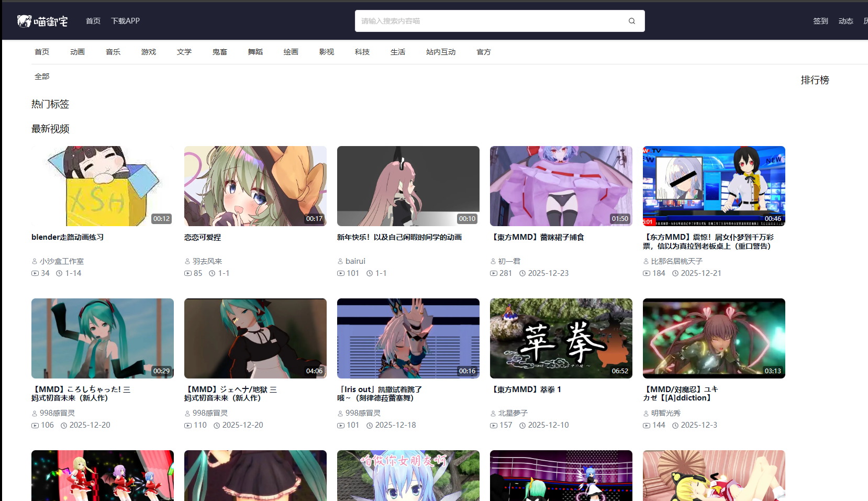Open the 动画 category tab
The image size is (868, 501).
(77, 52)
